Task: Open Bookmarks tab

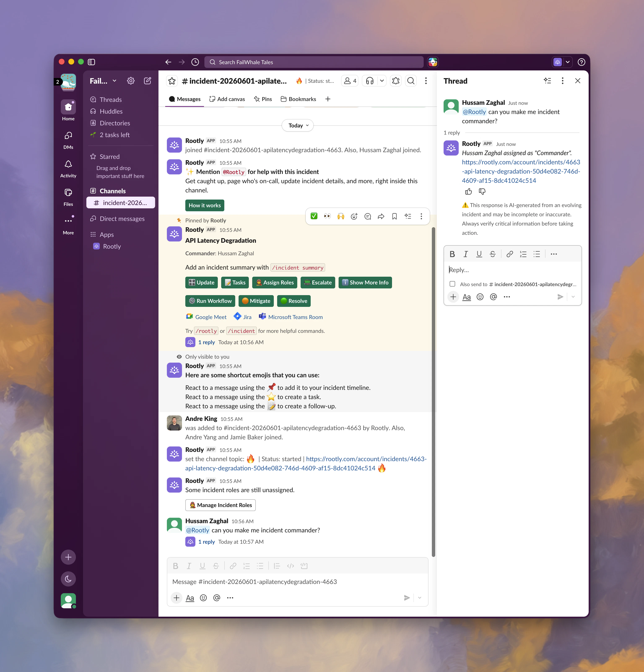Action: point(298,99)
